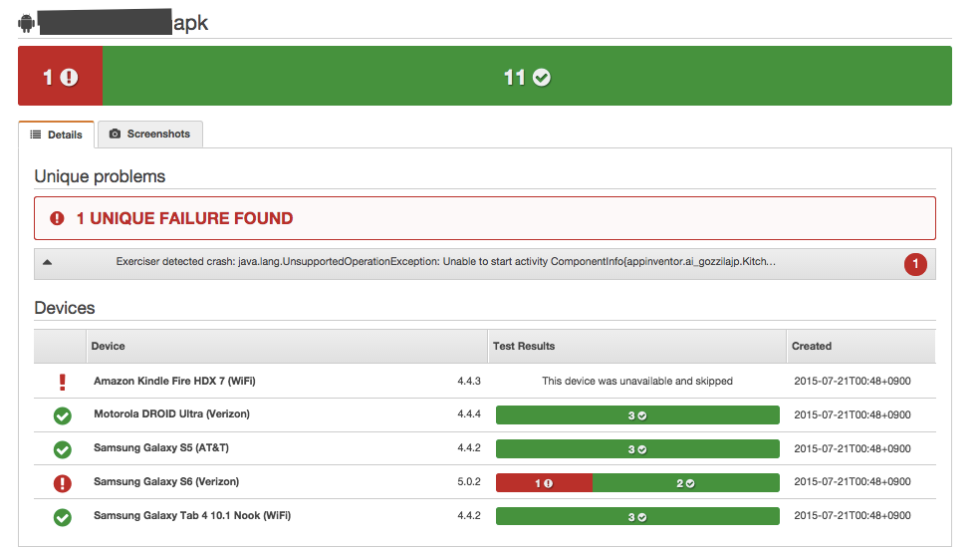980x547 pixels.
Task: Switch to the Screenshots tab
Action: pos(150,134)
